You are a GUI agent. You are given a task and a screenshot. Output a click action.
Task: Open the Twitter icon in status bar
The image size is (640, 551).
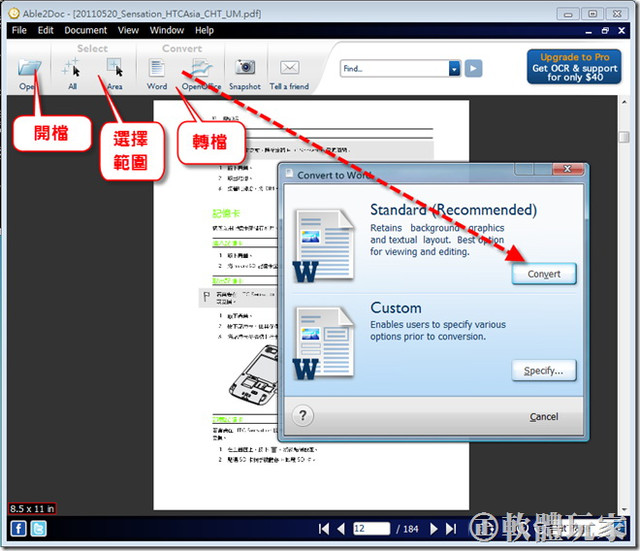click(x=38, y=529)
